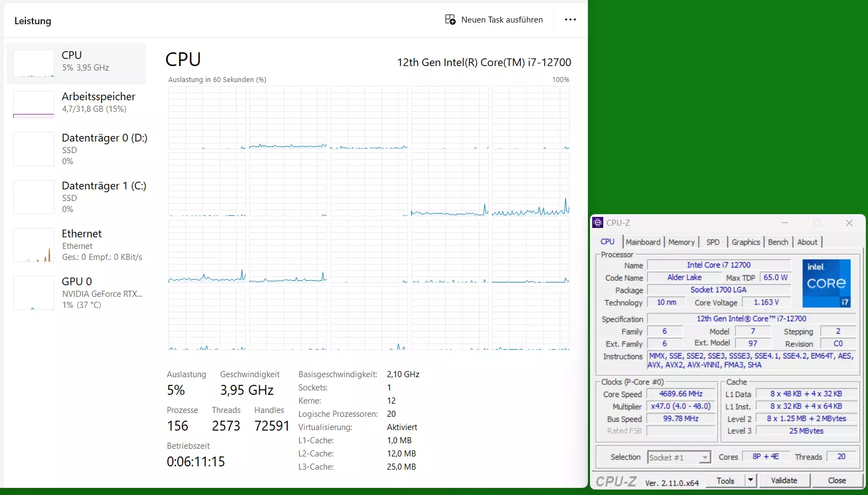Click the L2-Cache value 12,0 MB
The height and width of the screenshot is (495, 868).
click(402, 454)
